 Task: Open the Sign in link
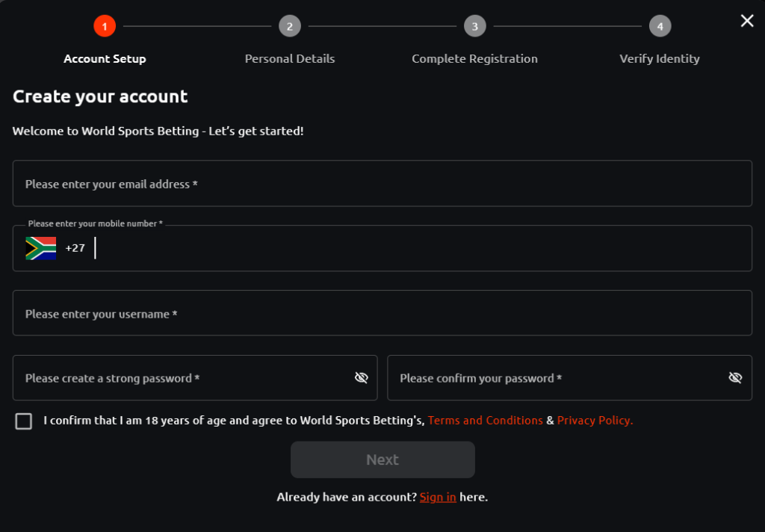(x=438, y=497)
